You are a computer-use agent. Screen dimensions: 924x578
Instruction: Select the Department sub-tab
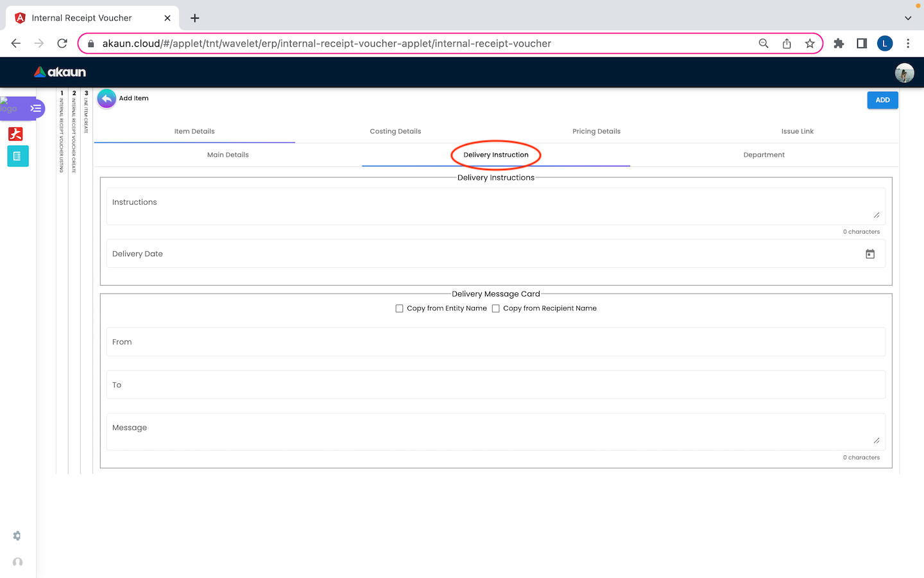point(764,155)
